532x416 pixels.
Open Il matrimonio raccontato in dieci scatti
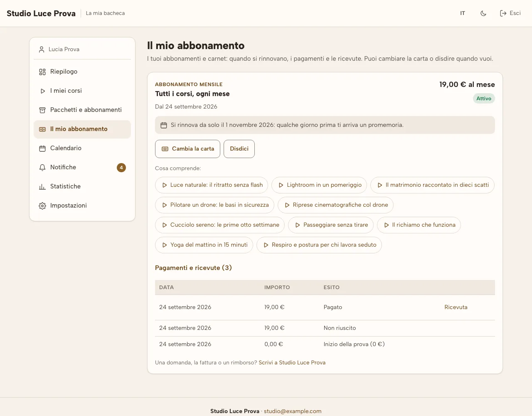point(432,185)
